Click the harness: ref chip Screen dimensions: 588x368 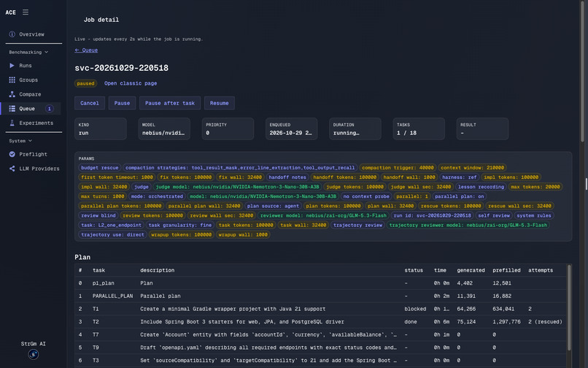pos(459,177)
